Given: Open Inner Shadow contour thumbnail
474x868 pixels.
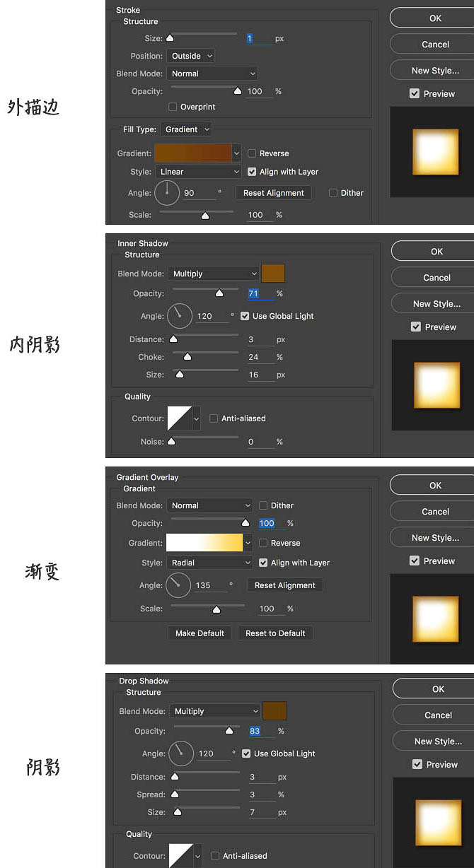Looking at the screenshot, I should [x=180, y=418].
